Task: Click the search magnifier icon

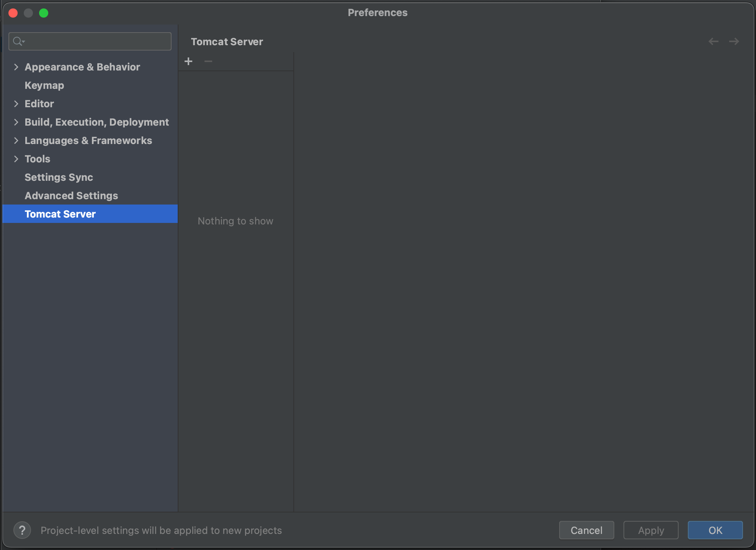Action: click(x=18, y=41)
